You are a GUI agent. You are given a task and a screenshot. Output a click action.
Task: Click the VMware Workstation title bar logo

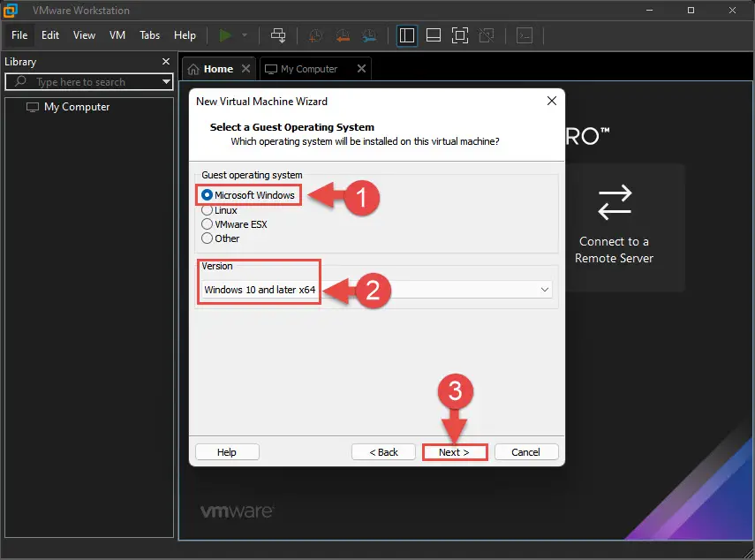coord(10,10)
